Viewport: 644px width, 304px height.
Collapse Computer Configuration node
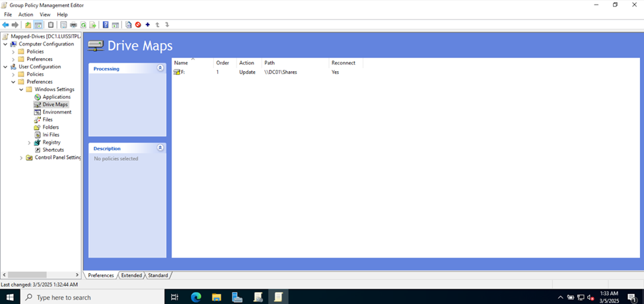point(5,44)
